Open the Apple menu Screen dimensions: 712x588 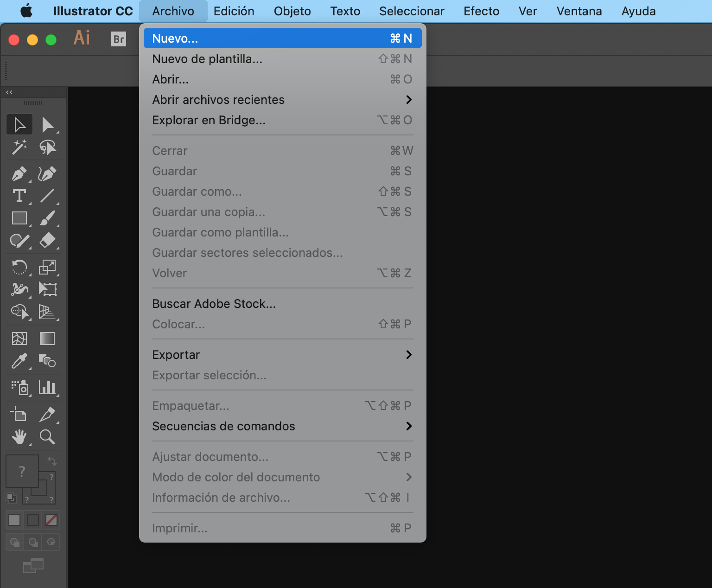[26, 11]
